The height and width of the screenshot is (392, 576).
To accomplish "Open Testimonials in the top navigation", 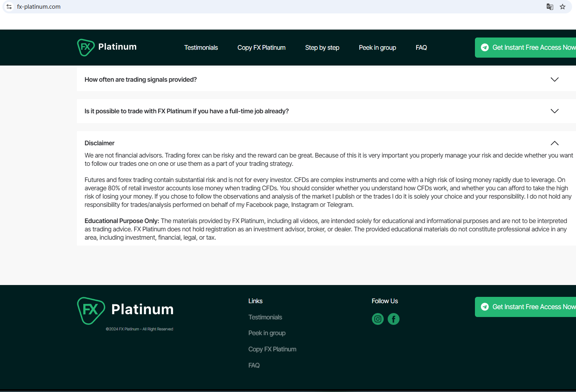I will [x=201, y=47].
